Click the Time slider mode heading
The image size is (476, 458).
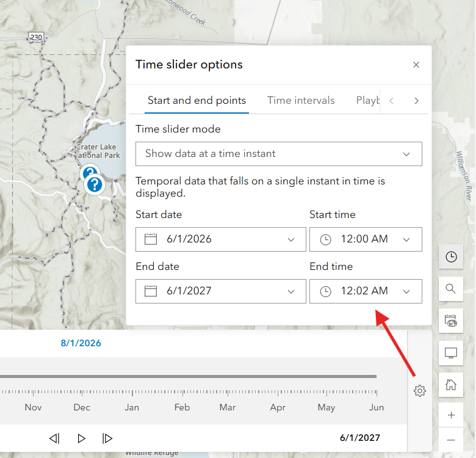tap(178, 129)
